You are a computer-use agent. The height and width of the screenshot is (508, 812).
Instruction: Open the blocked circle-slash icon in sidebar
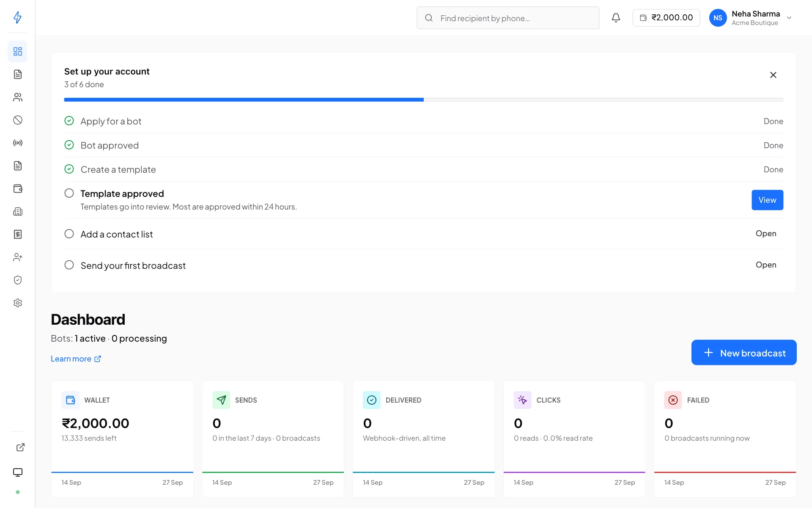pyautogui.click(x=17, y=120)
